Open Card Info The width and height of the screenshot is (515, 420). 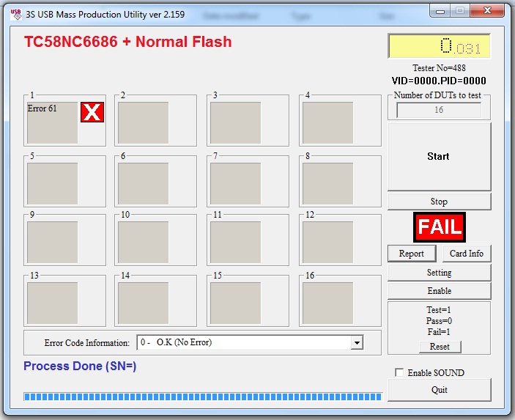(x=467, y=254)
